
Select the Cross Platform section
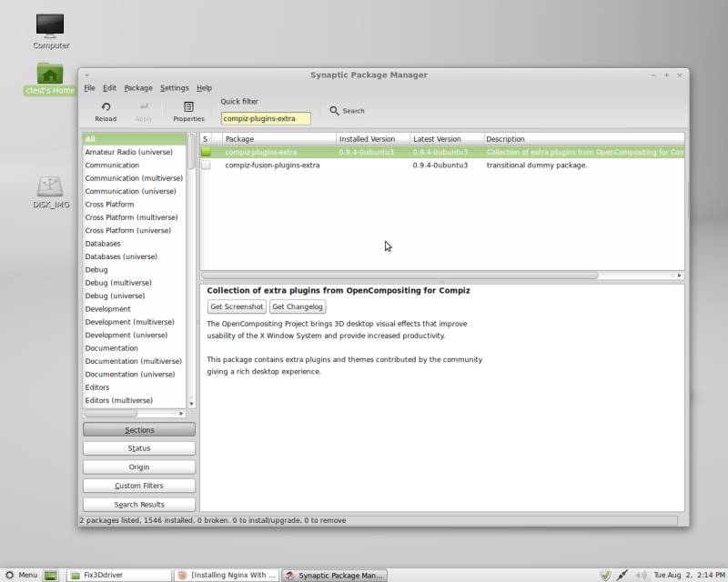click(x=135, y=205)
